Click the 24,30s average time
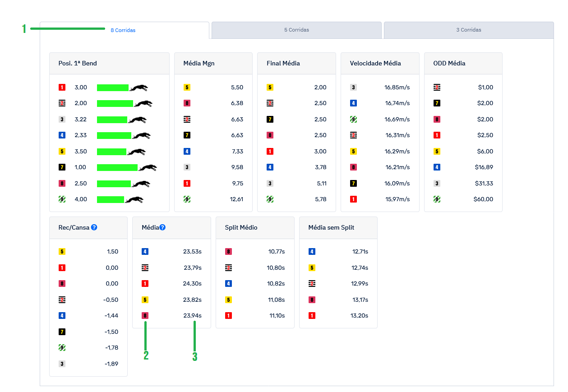The width and height of the screenshot is (568, 392). click(x=192, y=284)
